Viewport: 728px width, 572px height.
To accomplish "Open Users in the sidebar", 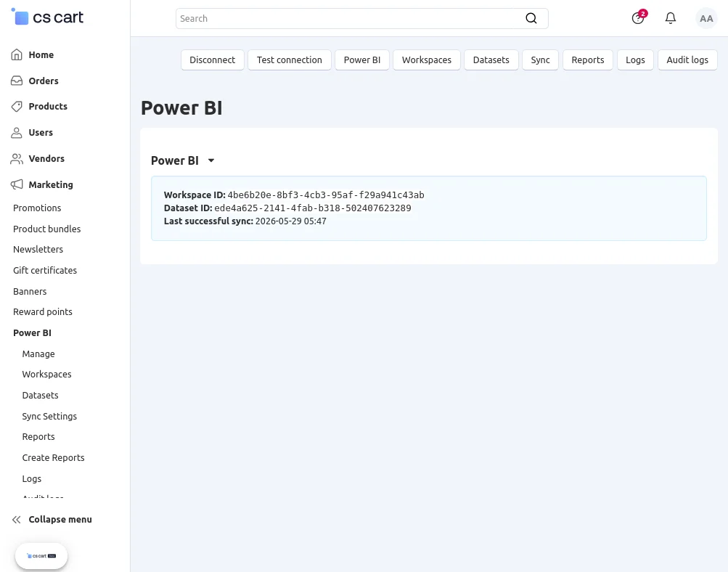I will (x=41, y=133).
